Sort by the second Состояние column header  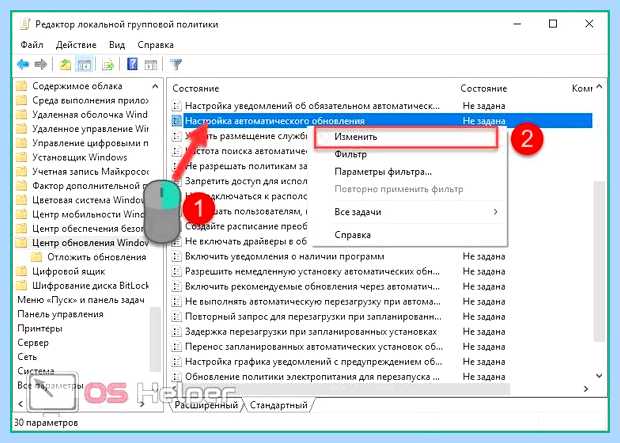tap(484, 88)
